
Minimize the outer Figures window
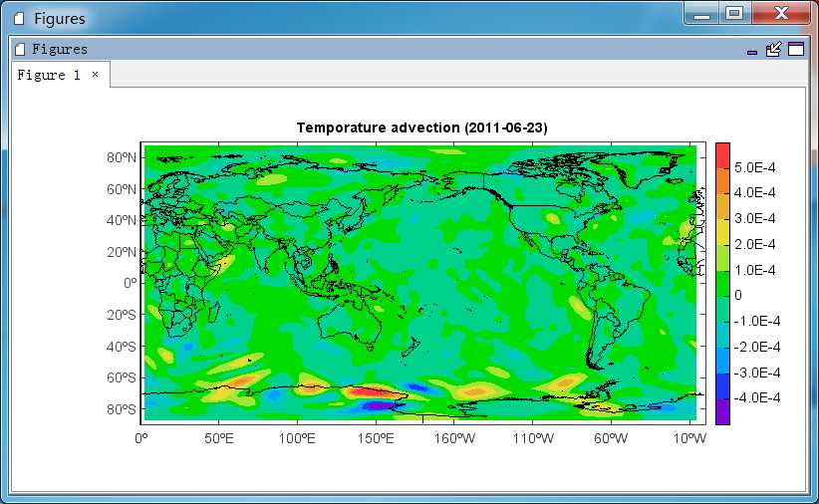(701, 14)
